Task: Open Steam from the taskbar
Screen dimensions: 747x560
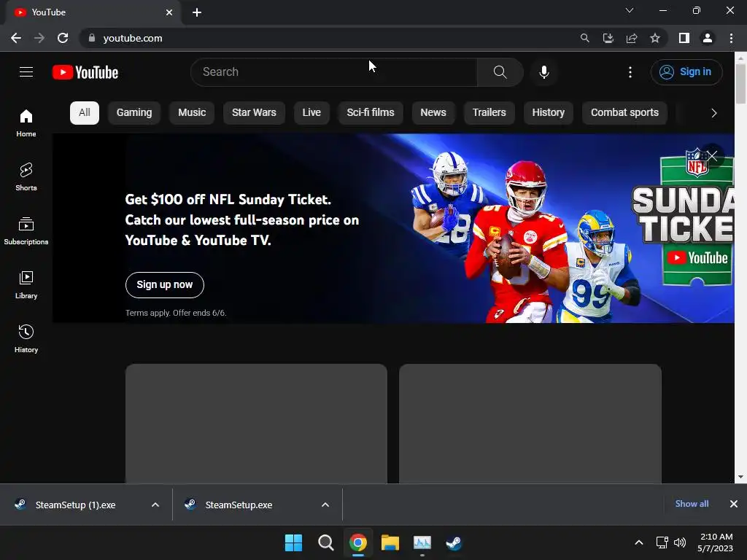Action: pos(454,542)
